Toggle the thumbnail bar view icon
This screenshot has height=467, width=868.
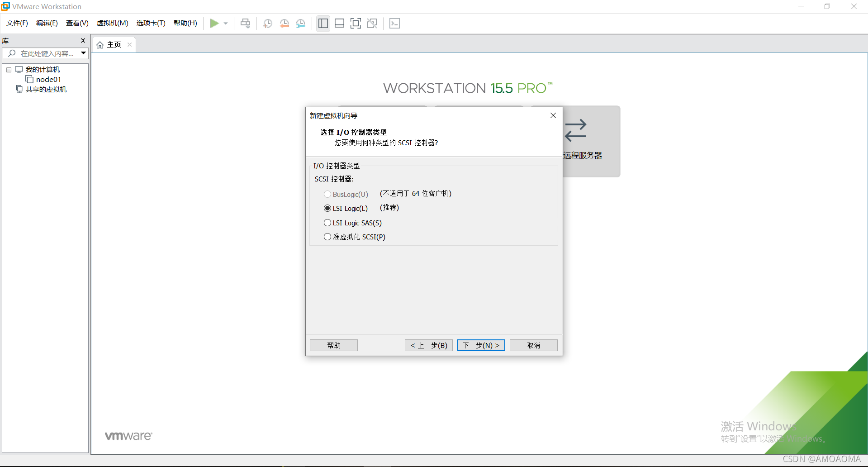pos(339,23)
